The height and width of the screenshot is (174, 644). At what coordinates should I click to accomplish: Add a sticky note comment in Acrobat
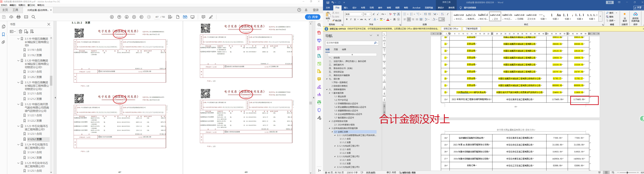(203, 17)
